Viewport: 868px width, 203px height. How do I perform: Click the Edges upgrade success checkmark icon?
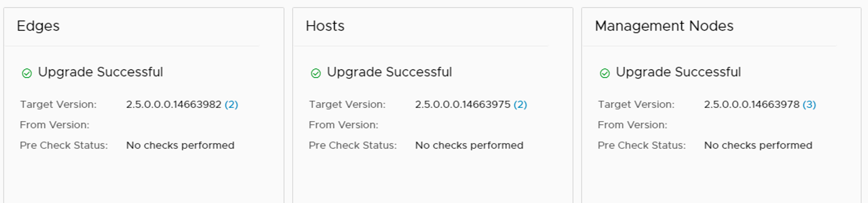pos(27,74)
